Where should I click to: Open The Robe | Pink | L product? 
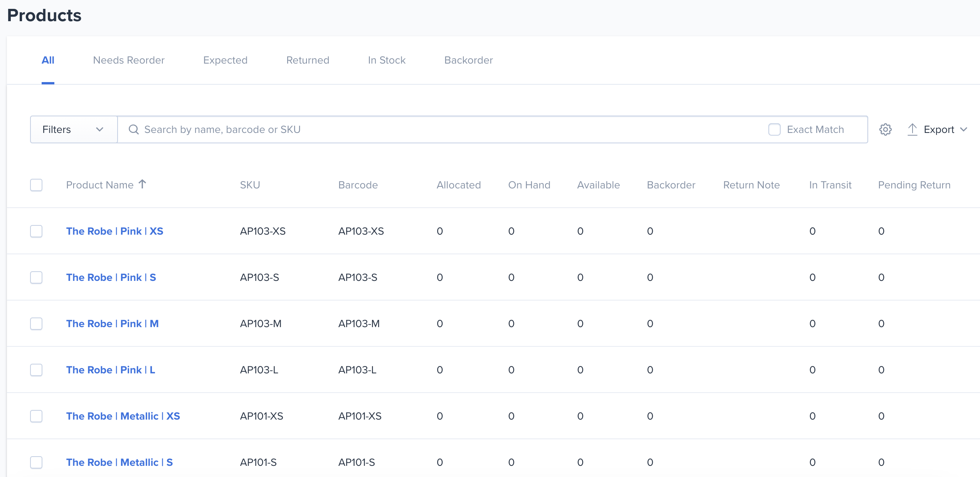point(111,370)
